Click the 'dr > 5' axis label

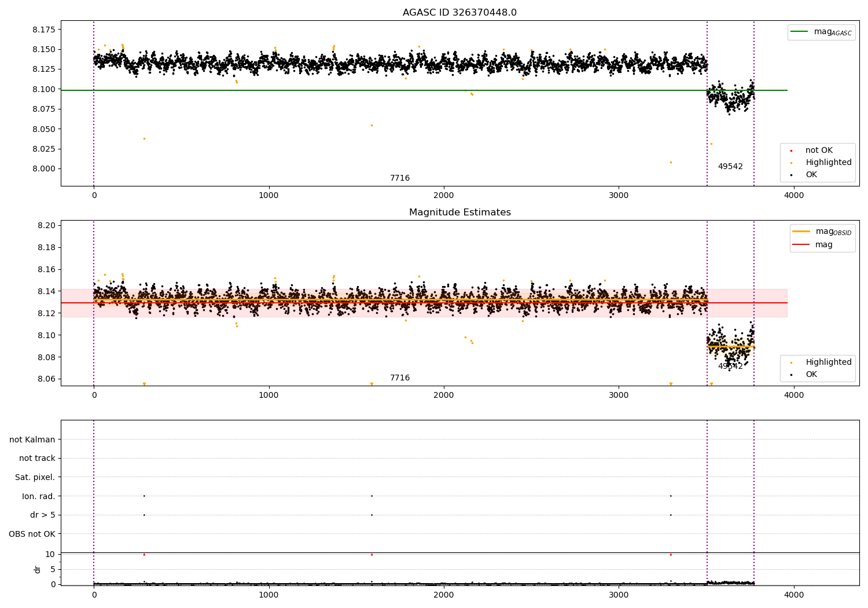(43, 515)
